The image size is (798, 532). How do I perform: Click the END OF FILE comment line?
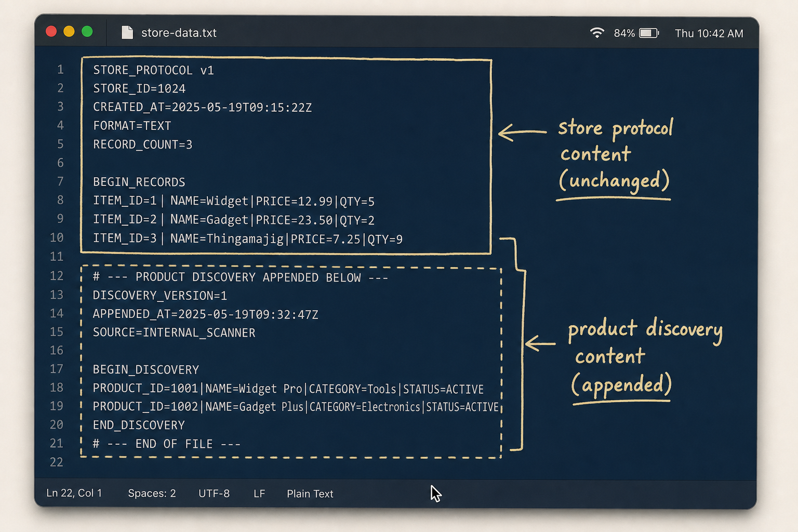[x=167, y=444]
